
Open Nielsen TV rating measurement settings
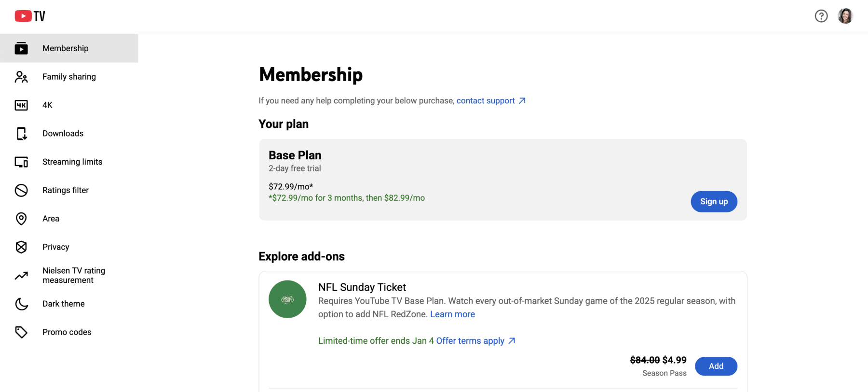pyautogui.click(x=74, y=275)
